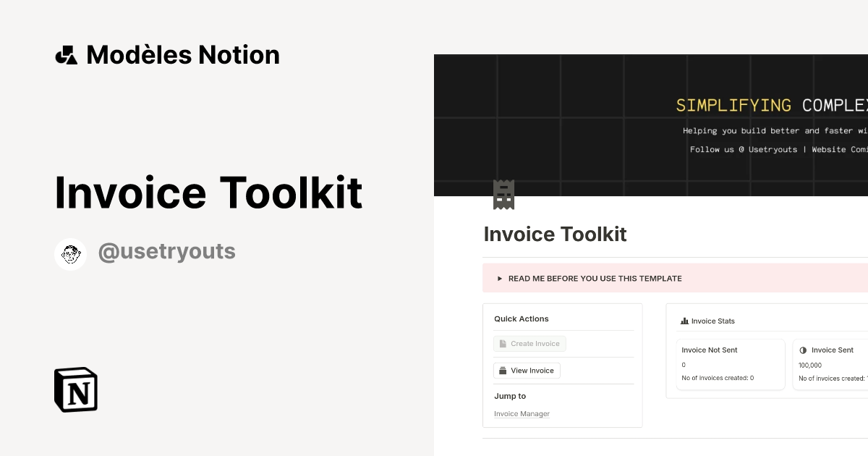Click the @usetryouts avatar image
Image resolution: width=868 pixels, height=456 pixels.
click(70, 253)
